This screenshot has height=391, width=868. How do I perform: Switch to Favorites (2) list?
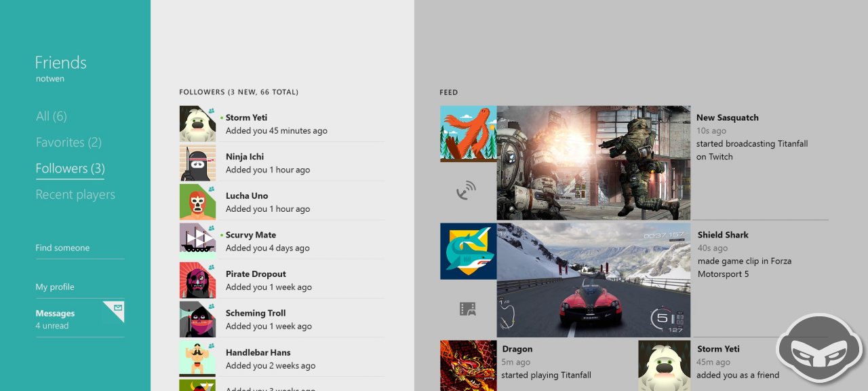click(68, 142)
